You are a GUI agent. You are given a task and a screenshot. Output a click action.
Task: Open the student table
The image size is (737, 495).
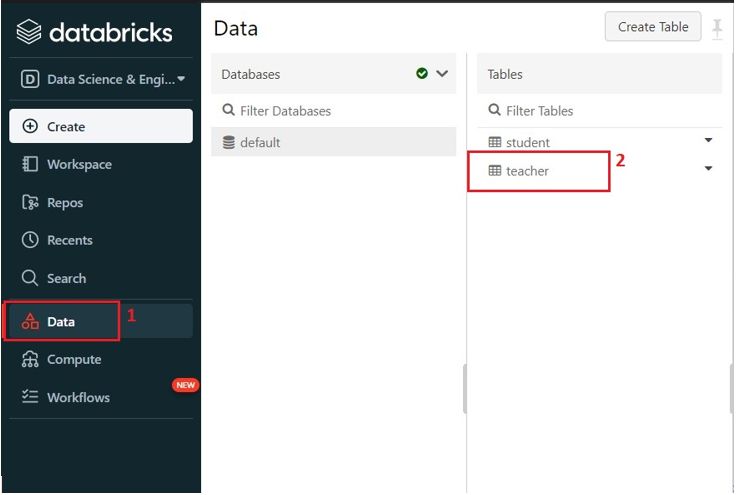[x=527, y=142]
